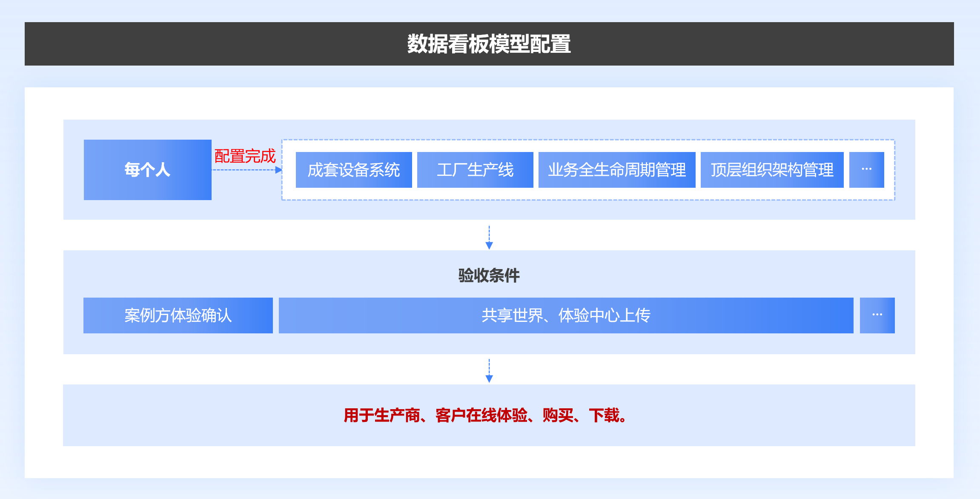Open the 业务全生命周期管理 module
This screenshot has width=980, height=499.
(616, 170)
